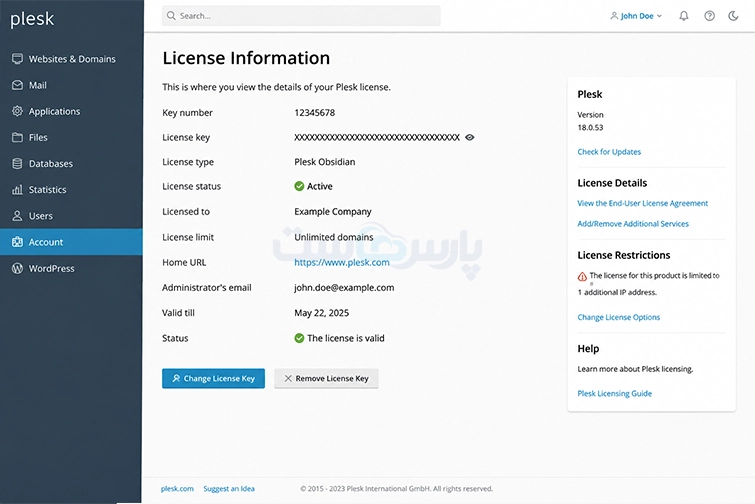
Task: Click plesk.com footer link
Action: (x=177, y=489)
